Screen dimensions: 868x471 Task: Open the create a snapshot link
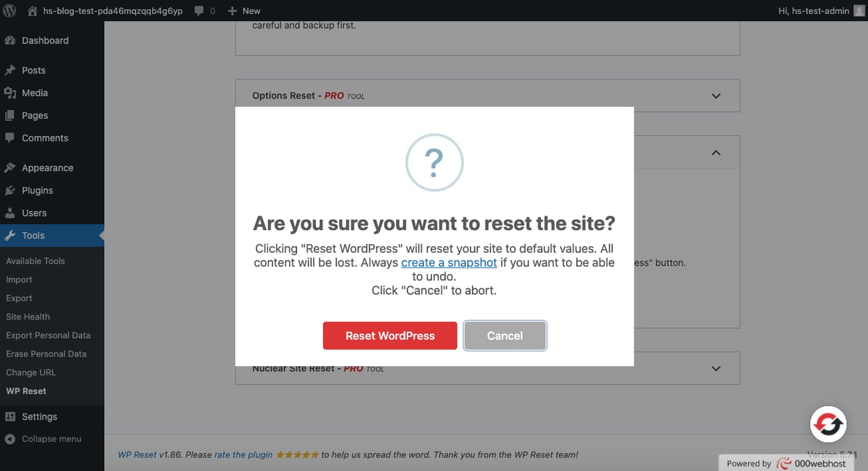point(448,262)
